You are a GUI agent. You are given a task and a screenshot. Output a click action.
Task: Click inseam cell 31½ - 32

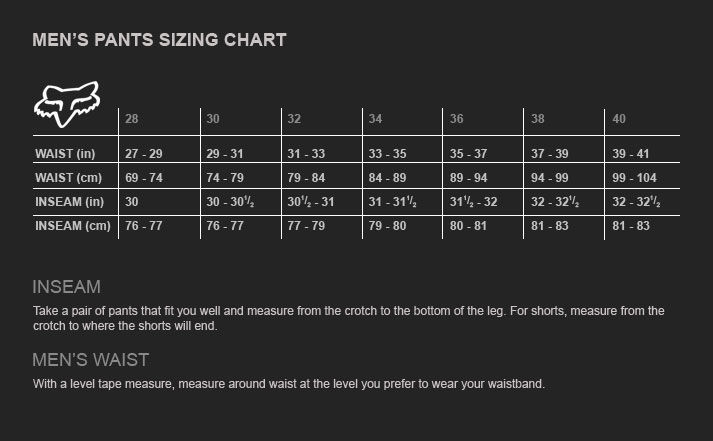(473, 202)
